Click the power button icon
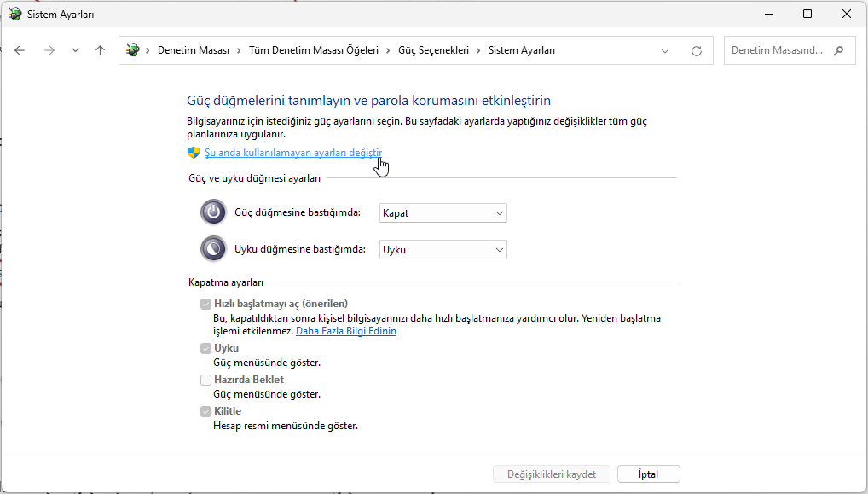 coord(212,212)
